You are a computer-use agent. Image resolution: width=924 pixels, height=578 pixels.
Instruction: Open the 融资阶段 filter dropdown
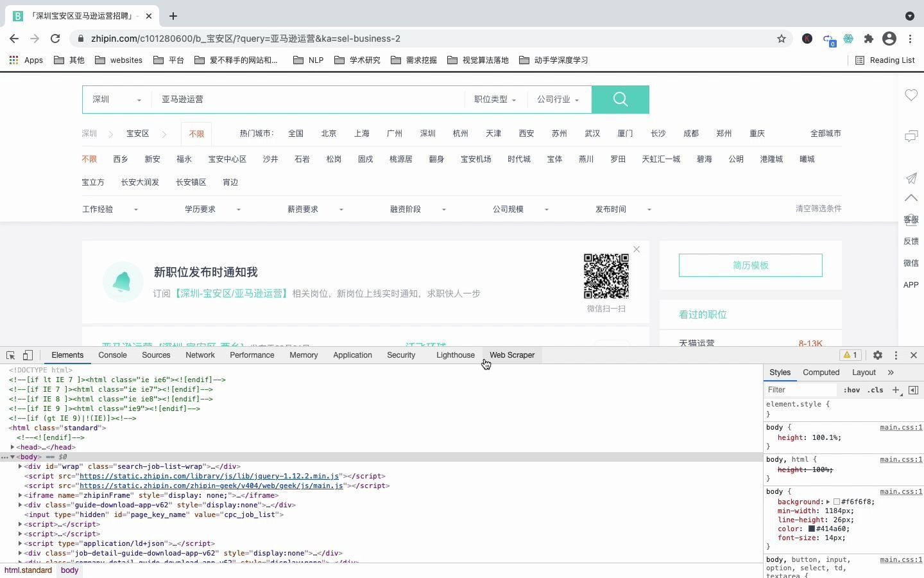[x=418, y=209]
